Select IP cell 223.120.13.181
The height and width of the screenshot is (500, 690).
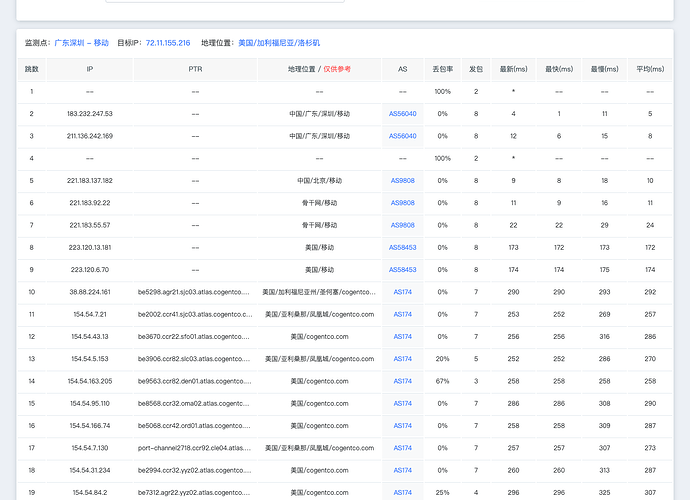(x=90, y=247)
